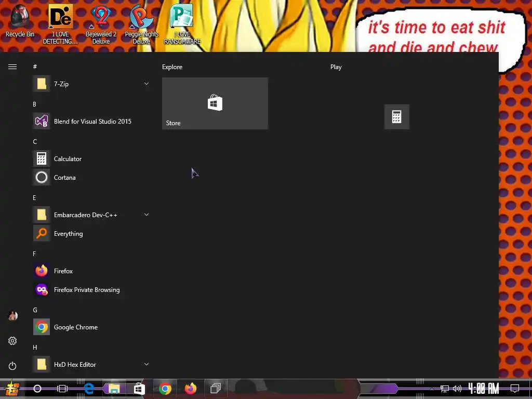
Task: Open the 4:00 AM clock
Action: (x=484, y=389)
